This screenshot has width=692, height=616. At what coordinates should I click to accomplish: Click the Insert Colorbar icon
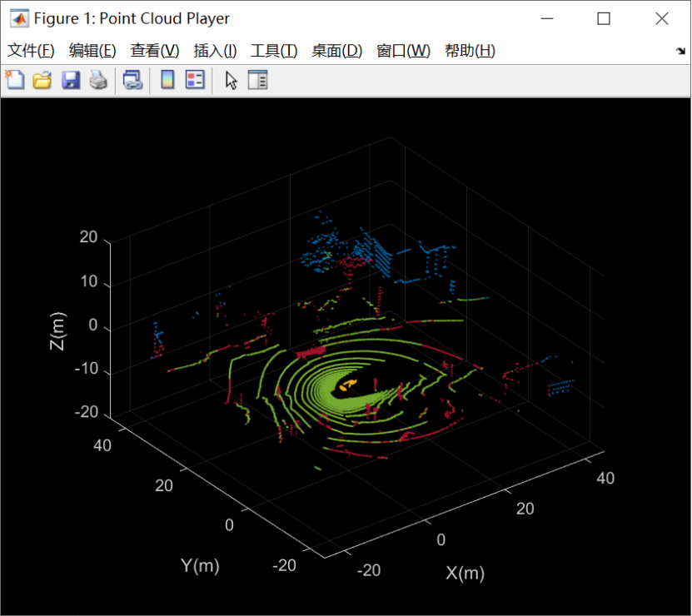[x=167, y=80]
